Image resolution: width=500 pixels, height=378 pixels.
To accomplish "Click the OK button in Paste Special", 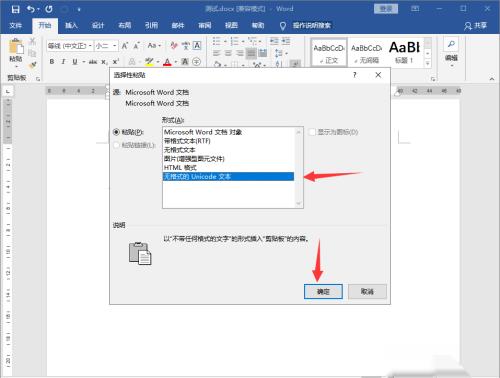I will (x=323, y=292).
